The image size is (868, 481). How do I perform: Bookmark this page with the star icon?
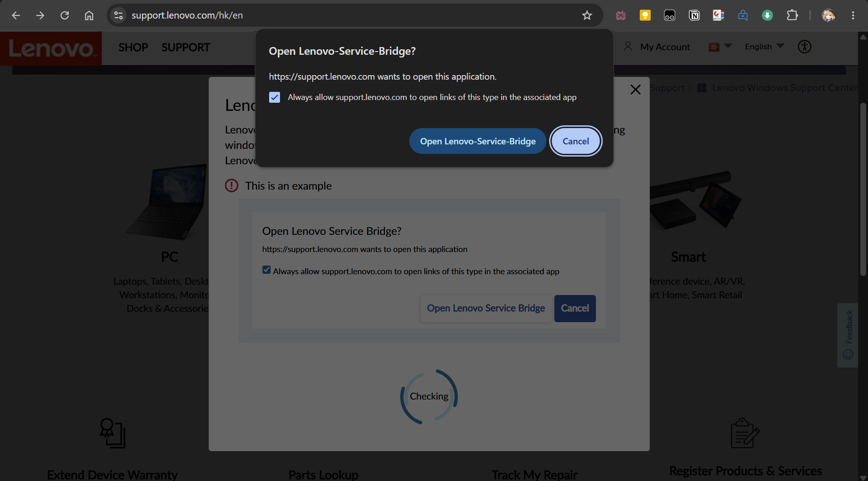point(587,15)
